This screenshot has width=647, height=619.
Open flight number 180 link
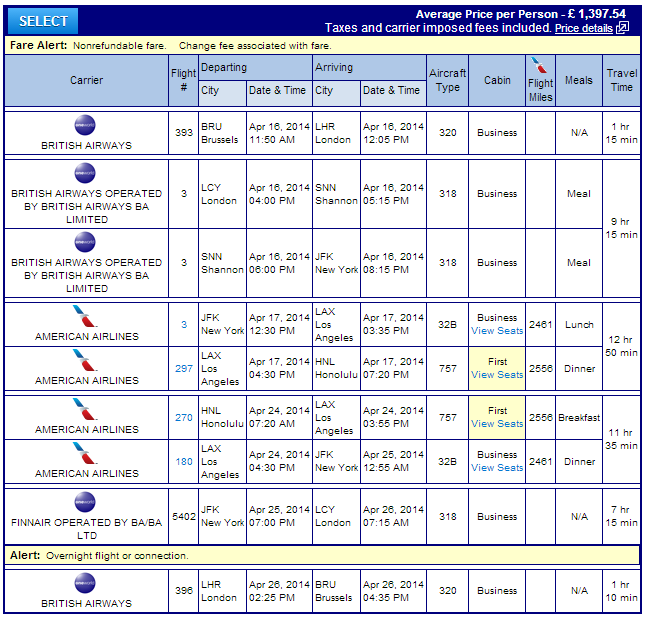pos(184,461)
